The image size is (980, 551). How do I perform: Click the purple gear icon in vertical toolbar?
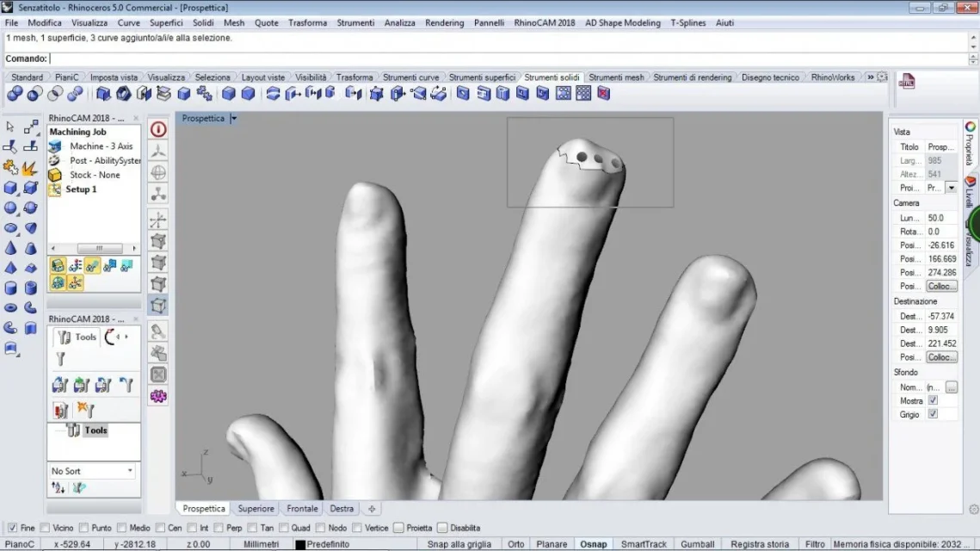158,396
